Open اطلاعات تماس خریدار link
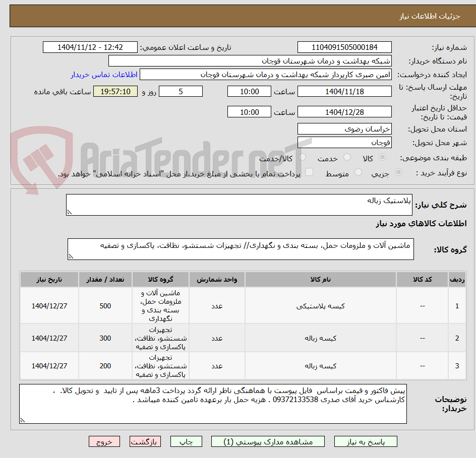 point(104,75)
